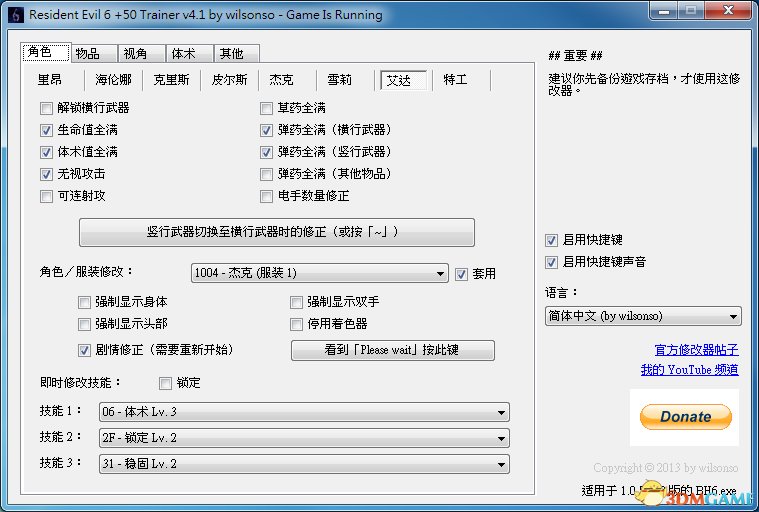759x512 pixels.
Task: Enable 强制显示头部 checkbox
Action: click(x=84, y=324)
